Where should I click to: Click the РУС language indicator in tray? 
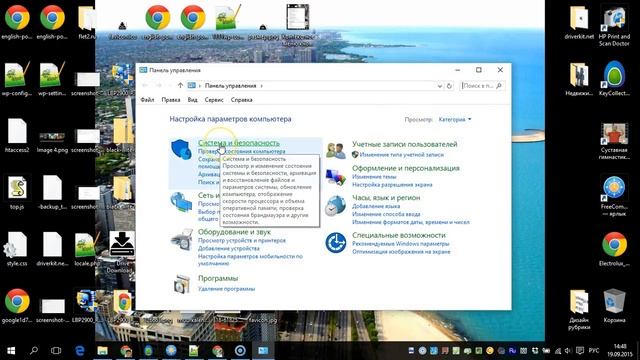(x=594, y=351)
